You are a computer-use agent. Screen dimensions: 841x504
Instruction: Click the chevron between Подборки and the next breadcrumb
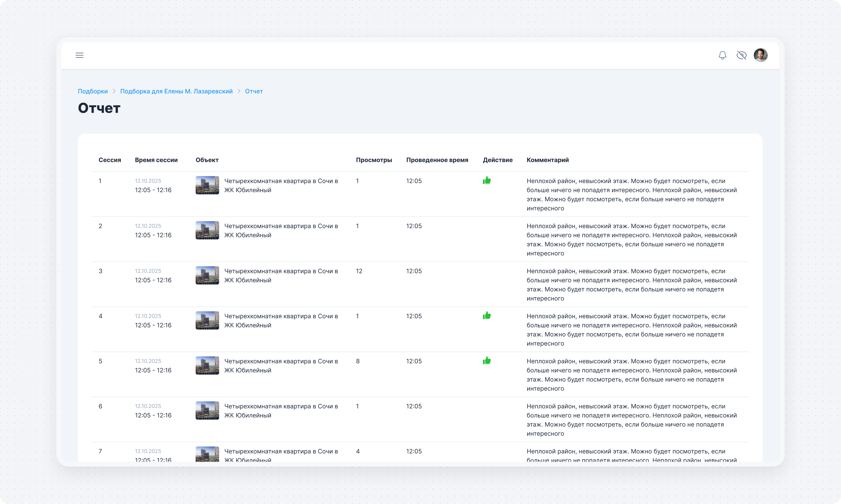(114, 91)
